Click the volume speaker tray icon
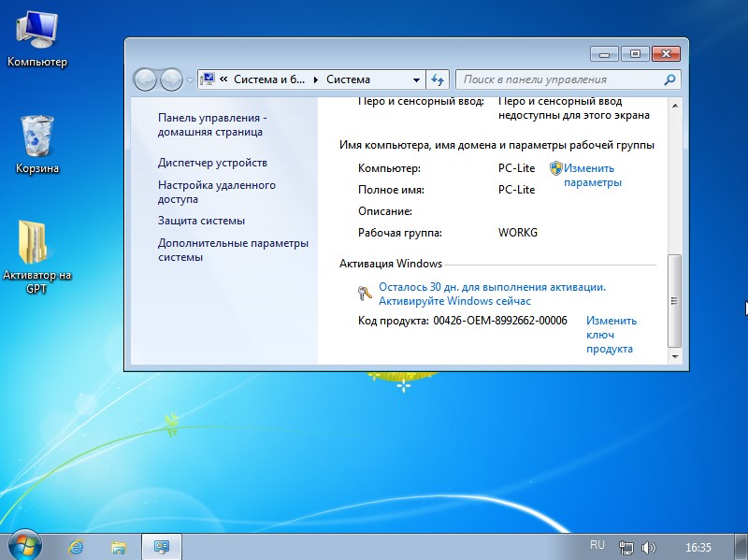The image size is (748, 560). [x=649, y=547]
